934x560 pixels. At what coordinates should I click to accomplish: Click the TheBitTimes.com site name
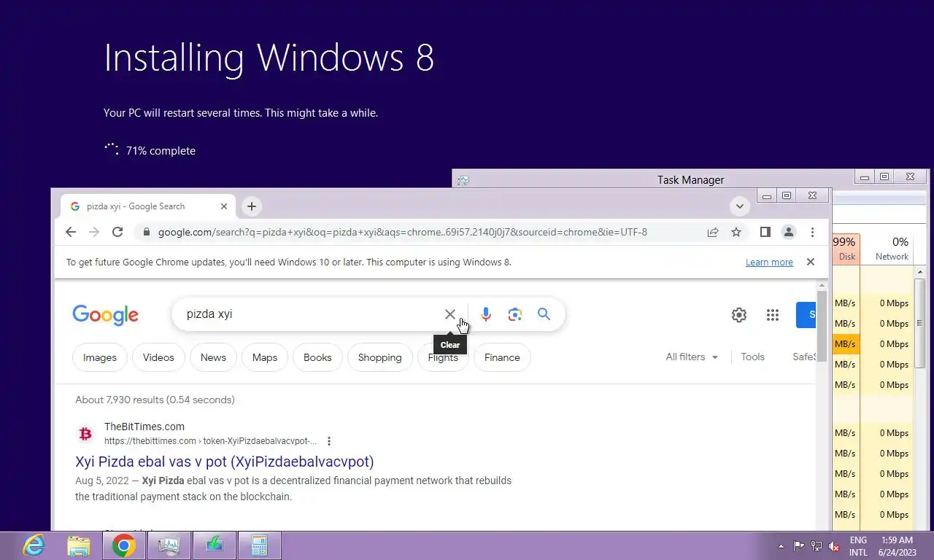click(144, 427)
